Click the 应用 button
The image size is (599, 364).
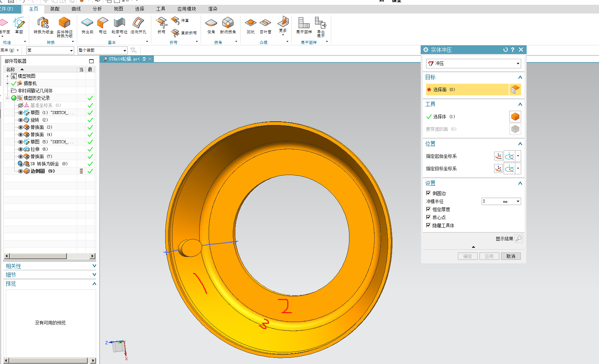pos(489,256)
